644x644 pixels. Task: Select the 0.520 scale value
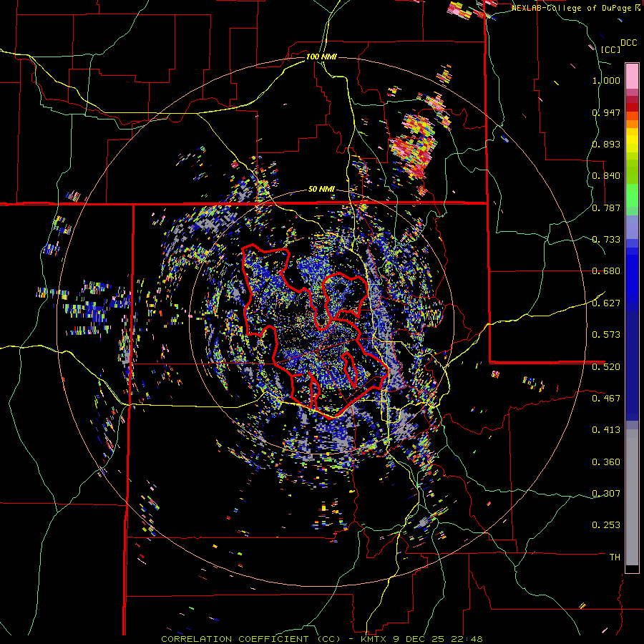[606, 367]
